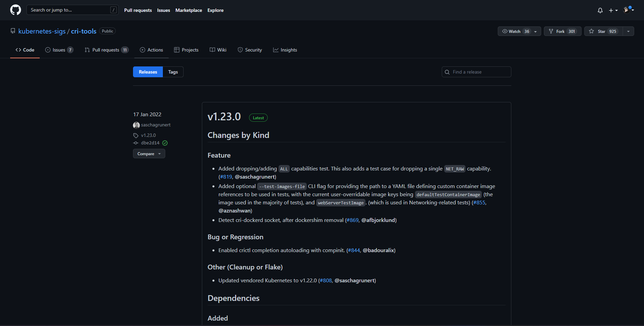The height and width of the screenshot is (326, 644).
Task: Focus the Find a release field
Action: 476,72
